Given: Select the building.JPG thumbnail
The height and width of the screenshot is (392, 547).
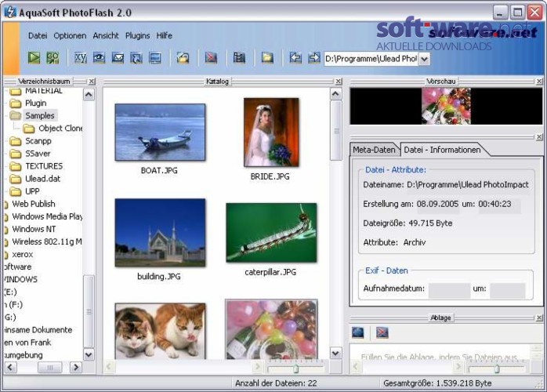Looking at the screenshot, I should click(160, 233).
